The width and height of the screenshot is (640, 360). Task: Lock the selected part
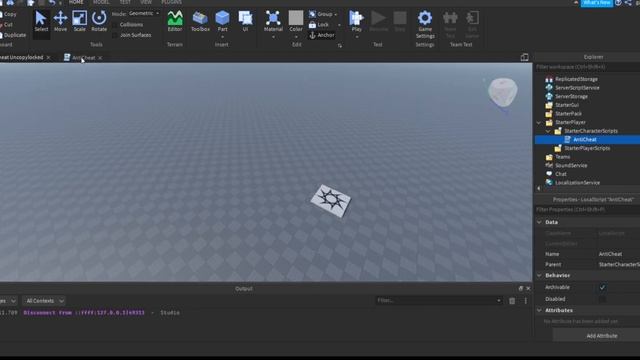coord(319,25)
